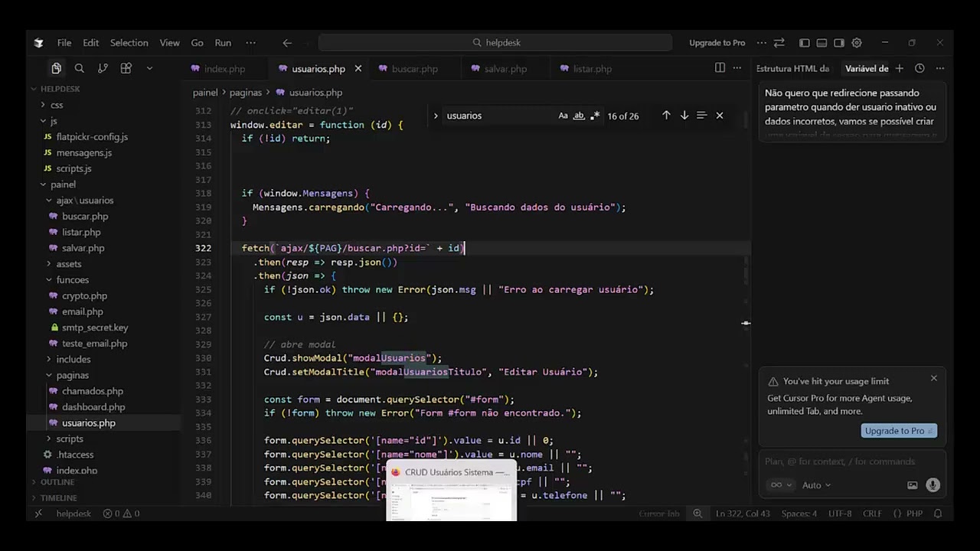
Task: Switch to the buscar.php editor tab
Action: pyautogui.click(x=414, y=69)
